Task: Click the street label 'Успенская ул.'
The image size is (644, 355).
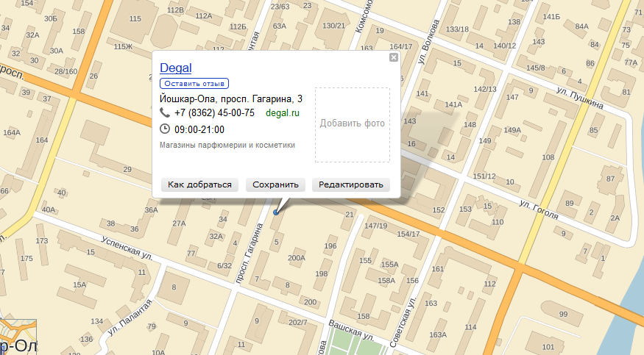Action: click(x=127, y=248)
